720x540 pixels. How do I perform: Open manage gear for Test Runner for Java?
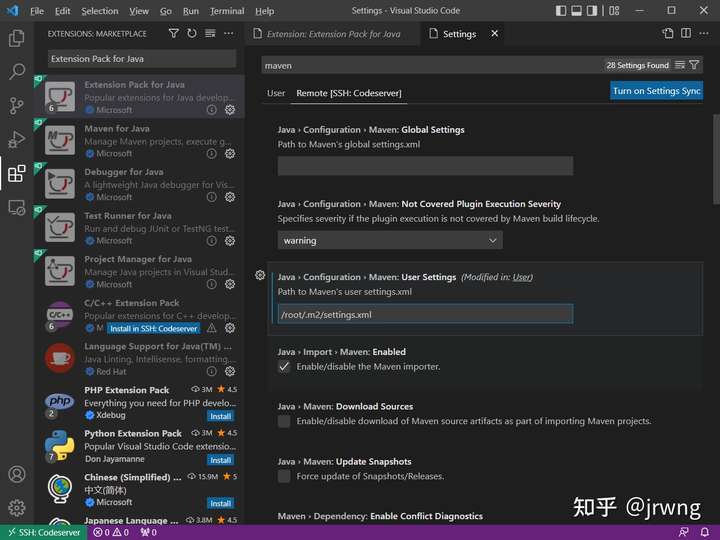point(230,241)
